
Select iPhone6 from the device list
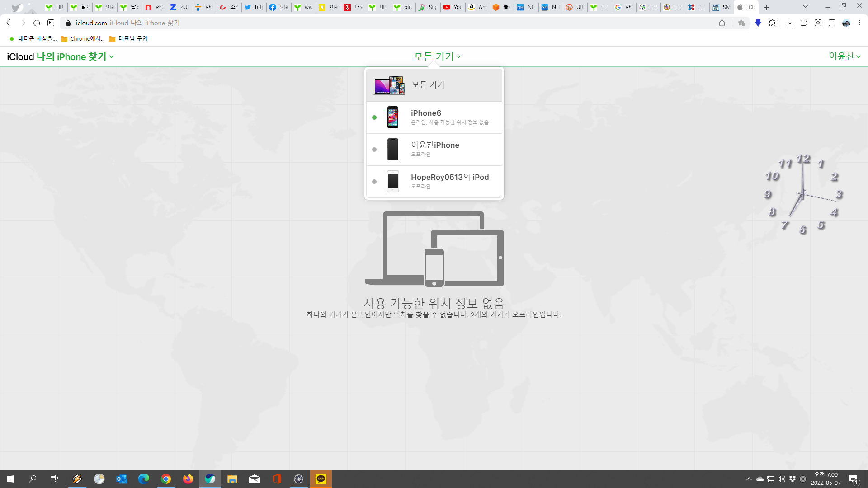point(434,117)
